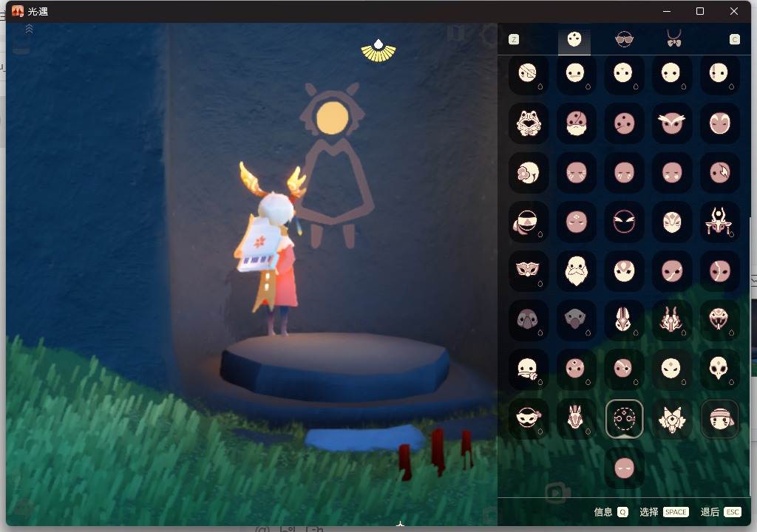Select the pink mask with vertical crack
Image resolution: width=757 pixels, height=532 pixels.
(x=719, y=271)
